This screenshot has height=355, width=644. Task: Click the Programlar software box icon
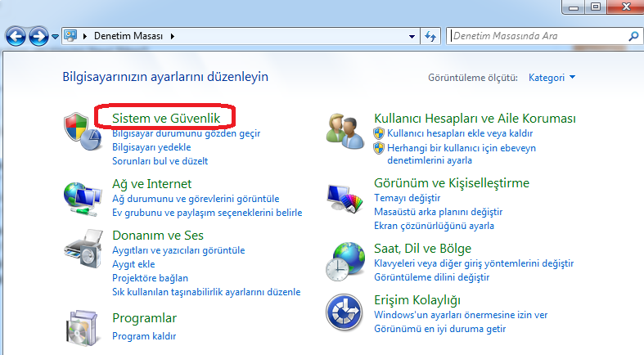82,328
